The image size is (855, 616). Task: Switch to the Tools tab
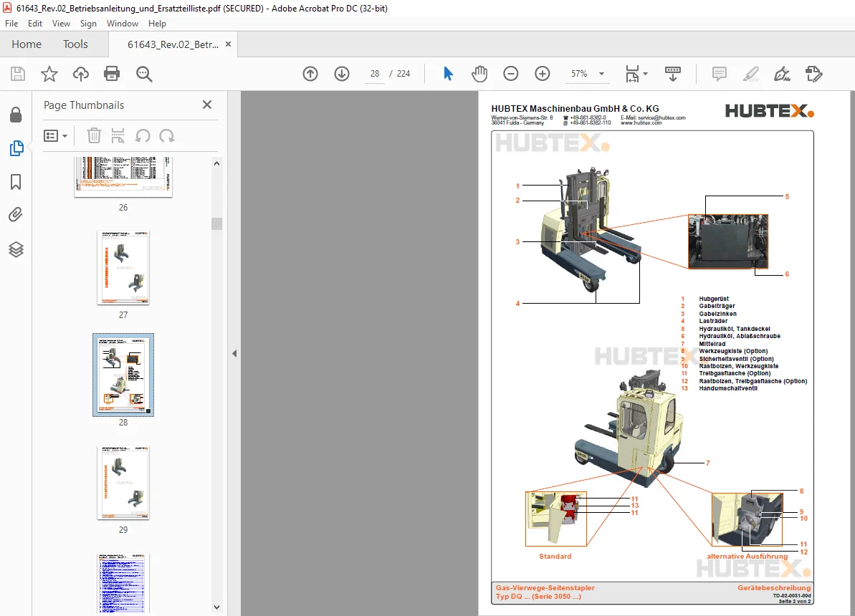(x=75, y=44)
